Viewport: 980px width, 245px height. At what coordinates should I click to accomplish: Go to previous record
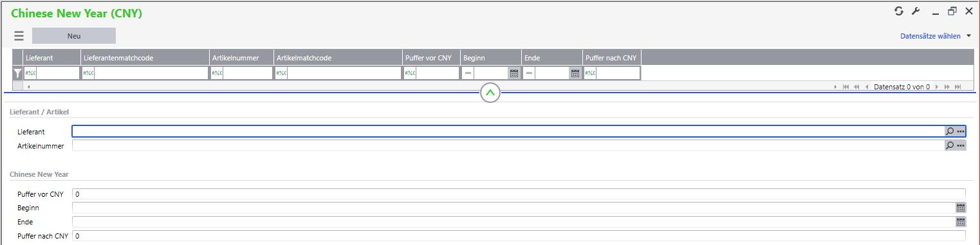pos(867,86)
